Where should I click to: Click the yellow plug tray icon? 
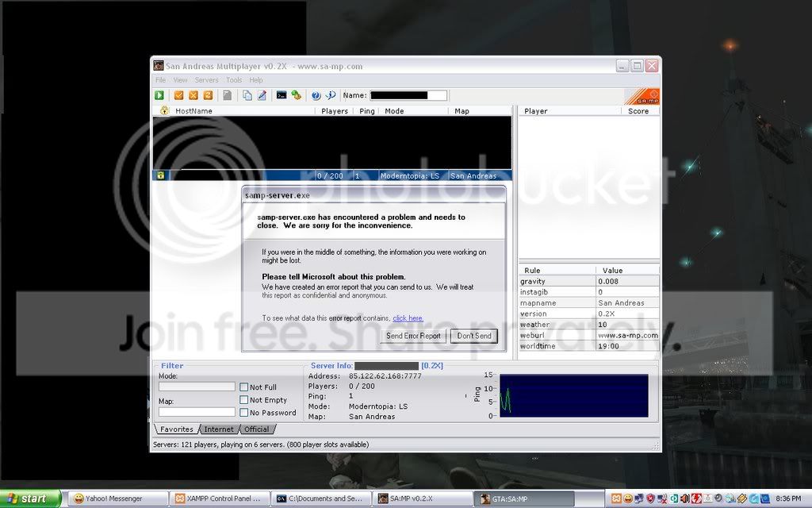(742, 498)
